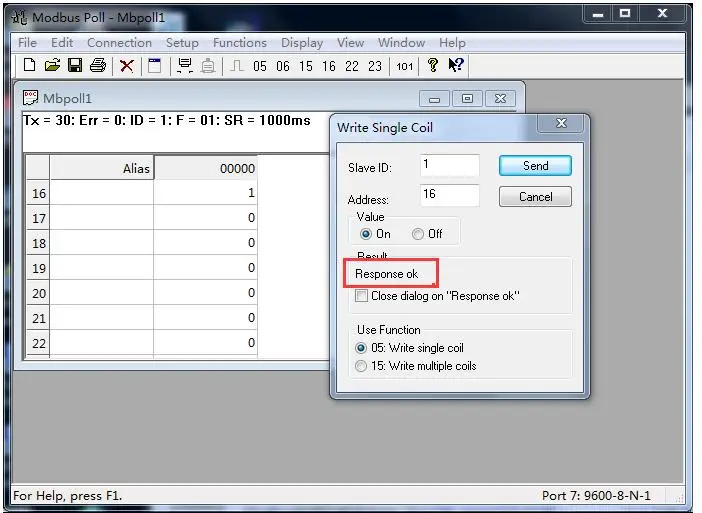Click the window toolbar icon after the red X
The height and width of the screenshot is (513, 702).
click(155, 66)
